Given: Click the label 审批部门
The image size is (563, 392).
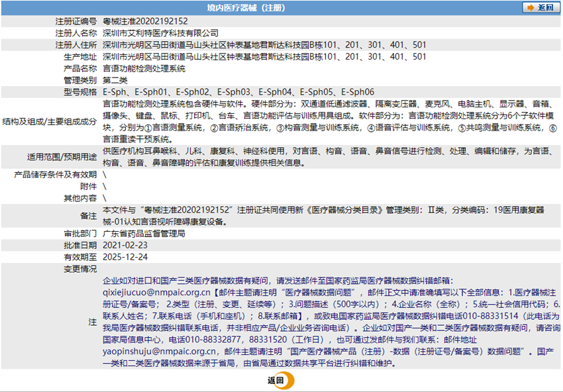Looking at the screenshot, I should pos(80,234).
